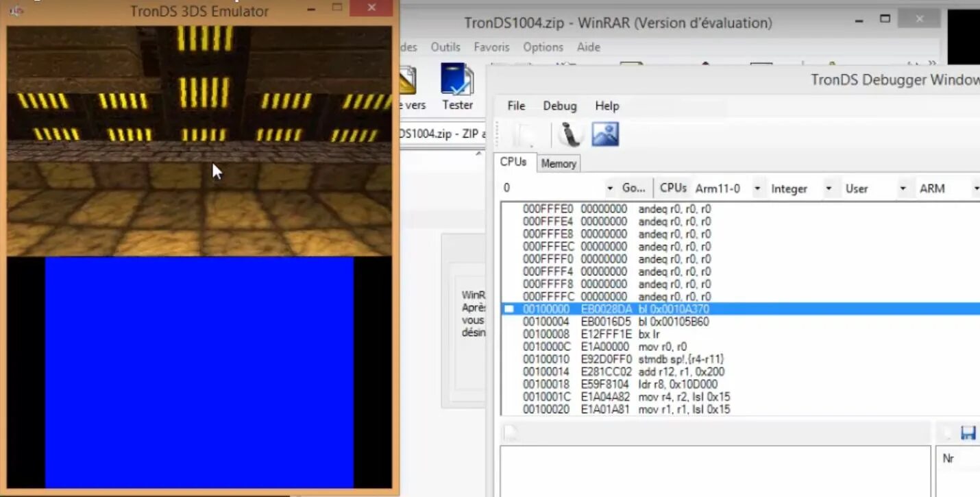
Task: Select the add r12, r1, 0x200 row
Action: 741,372
